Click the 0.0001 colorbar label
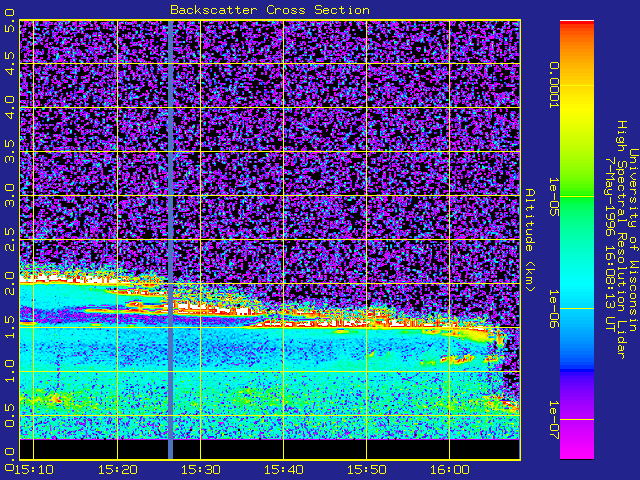640x480 pixels. click(x=554, y=85)
